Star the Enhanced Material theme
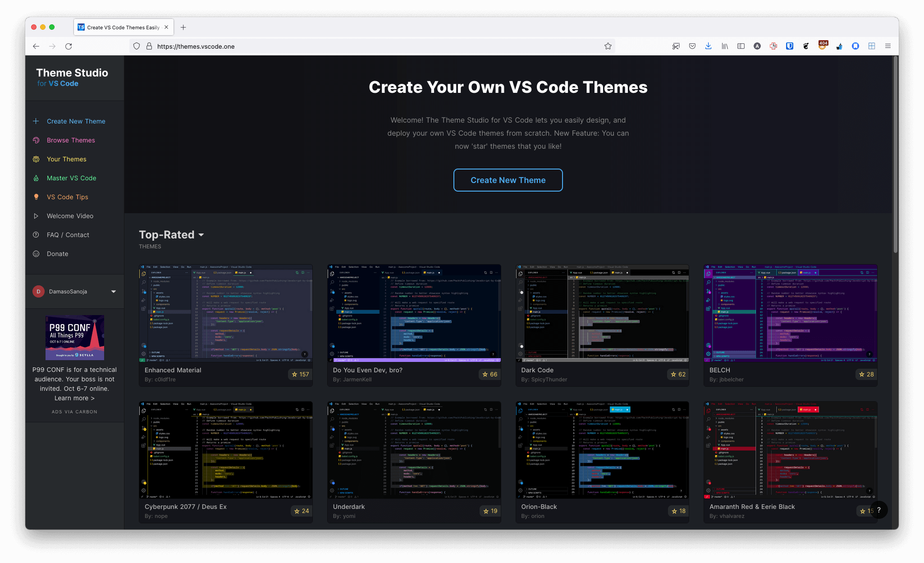 (301, 374)
